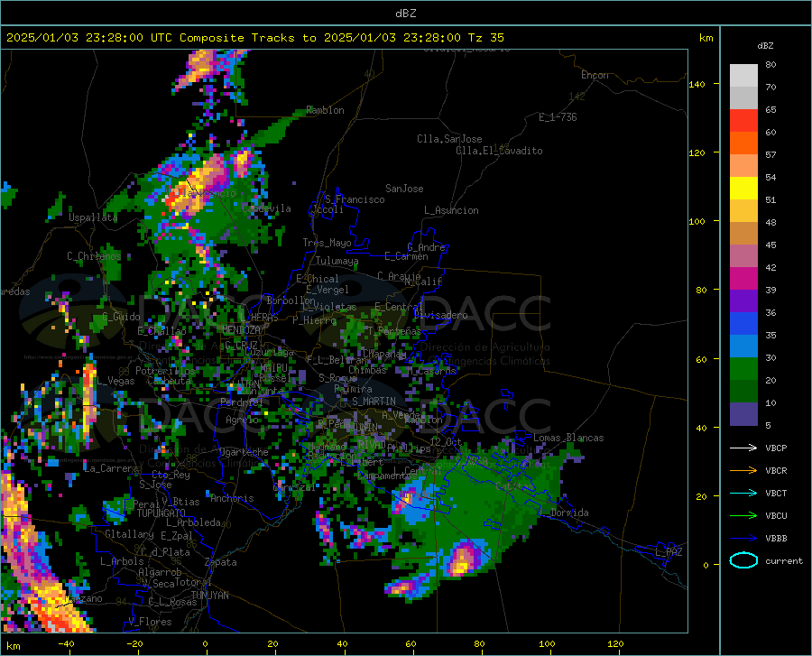Click the VBCP legend label
This screenshot has height=656, width=812.
[x=776, y=448]
